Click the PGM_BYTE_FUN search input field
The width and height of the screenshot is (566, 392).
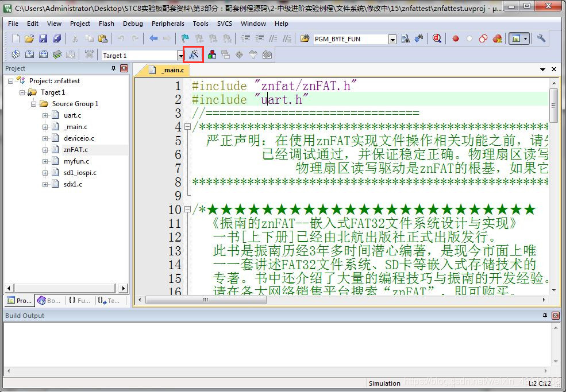point(350,39)
